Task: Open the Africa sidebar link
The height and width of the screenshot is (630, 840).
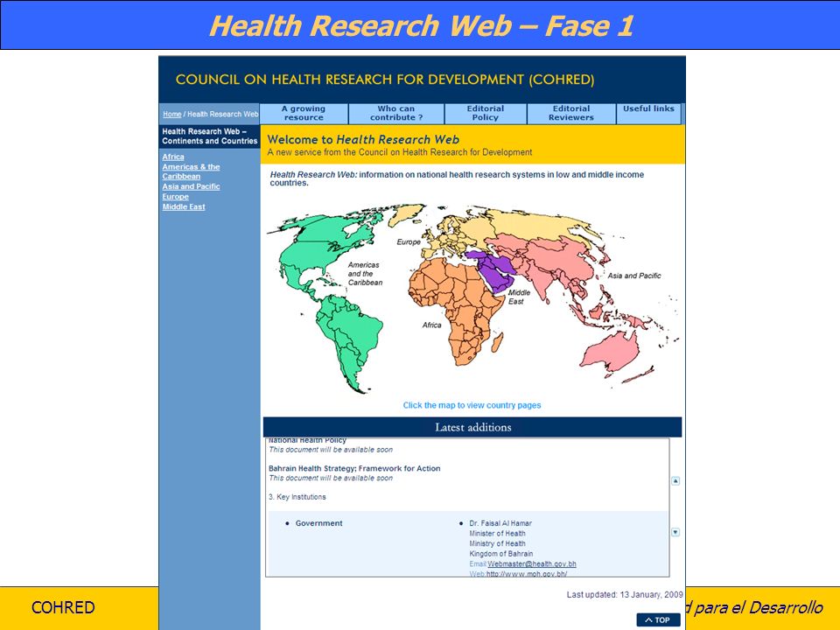Action: 173,157
